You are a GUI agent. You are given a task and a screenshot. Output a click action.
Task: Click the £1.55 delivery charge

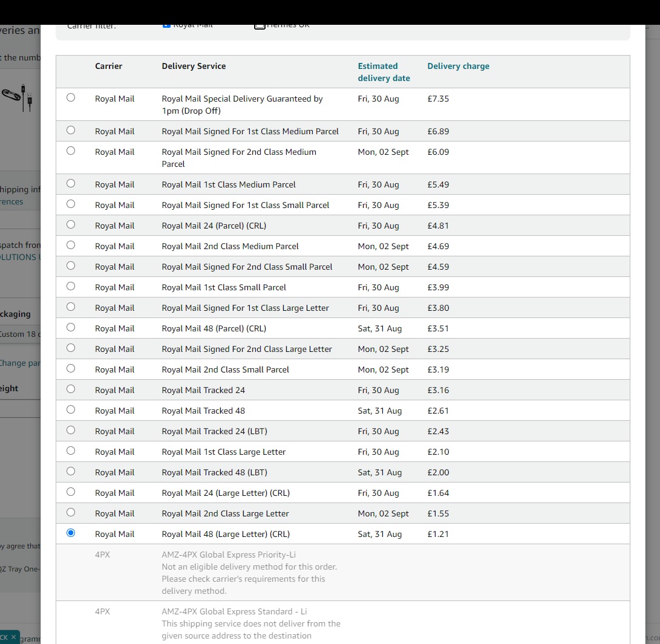pos(438,513)
